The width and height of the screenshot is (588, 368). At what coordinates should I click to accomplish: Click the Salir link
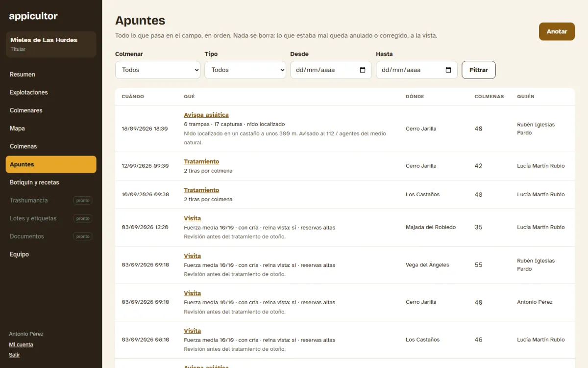pyautogui.click(x=14, y=355)
